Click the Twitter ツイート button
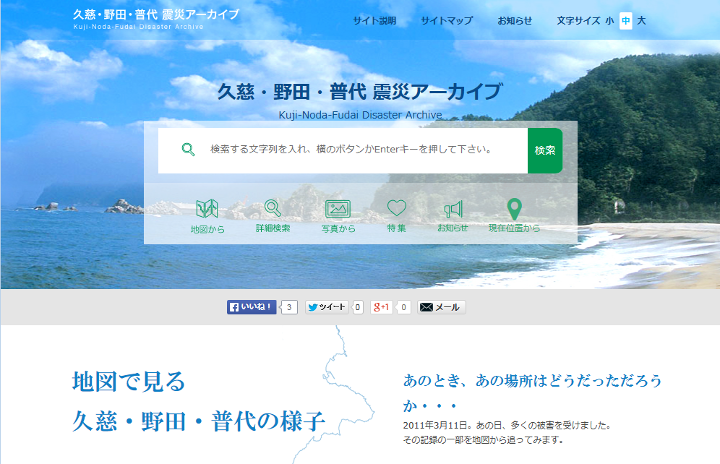720x464 pixels. click(x=327, y=307)
